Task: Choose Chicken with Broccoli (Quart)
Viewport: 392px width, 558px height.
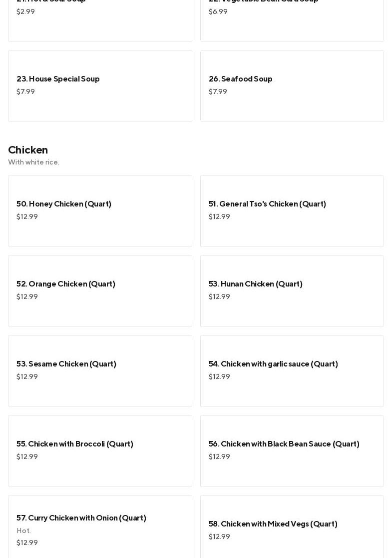Action: tap(100, 450)
